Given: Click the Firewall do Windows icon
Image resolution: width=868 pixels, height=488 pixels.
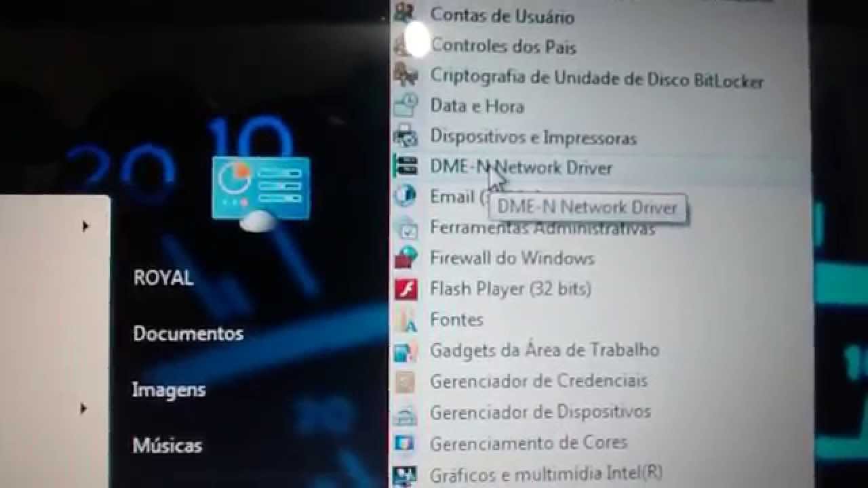Looking at the screenshot, I should (406, 258).
